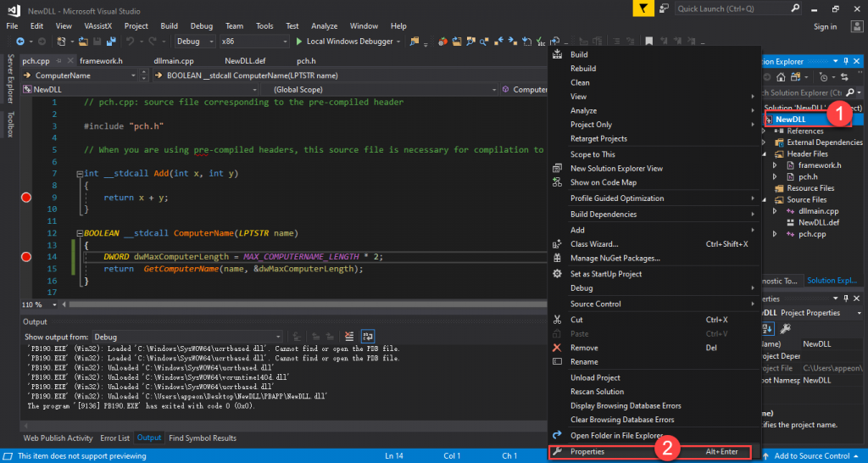This screenshot has width=868, height=463.
Task: Toggle breakpoint on the return x + y line
Action: 25,198
